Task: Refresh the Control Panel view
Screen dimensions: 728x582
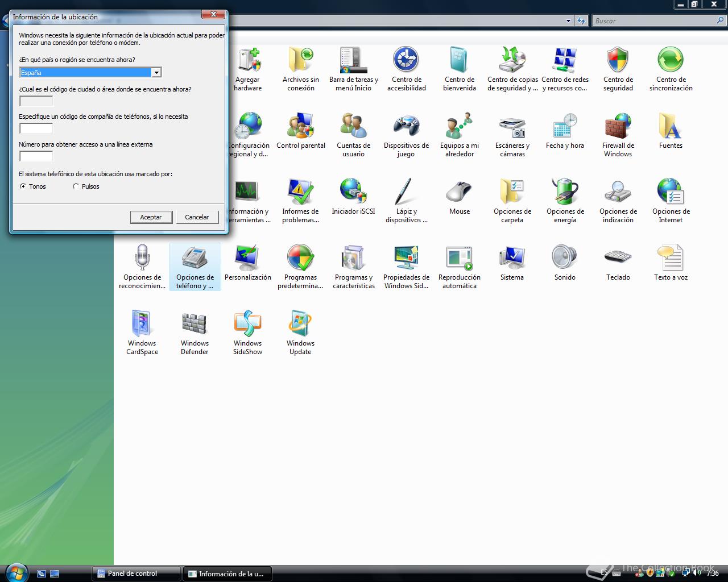Action: 581,21
